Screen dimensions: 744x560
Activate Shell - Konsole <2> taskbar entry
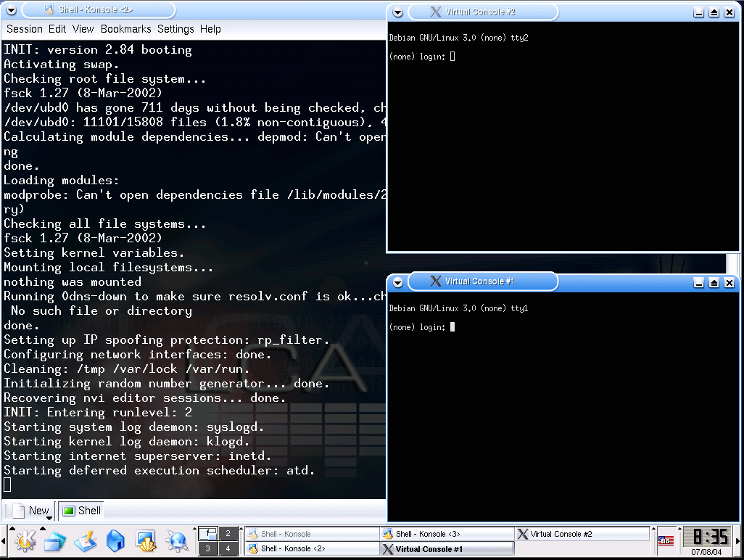coord(313,548)
